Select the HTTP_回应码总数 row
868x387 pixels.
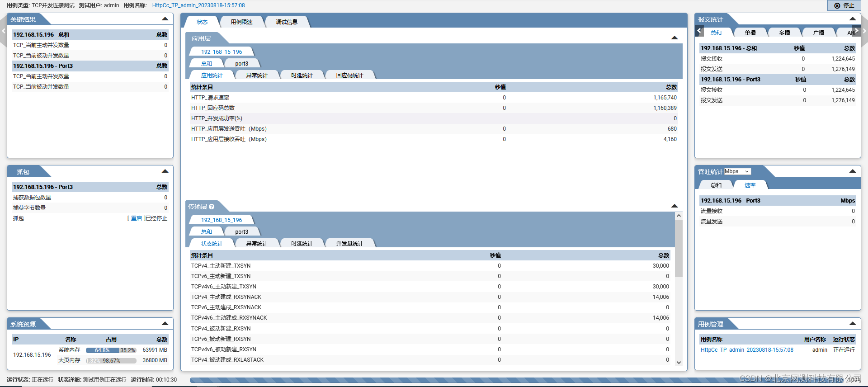tap(434, 108)
